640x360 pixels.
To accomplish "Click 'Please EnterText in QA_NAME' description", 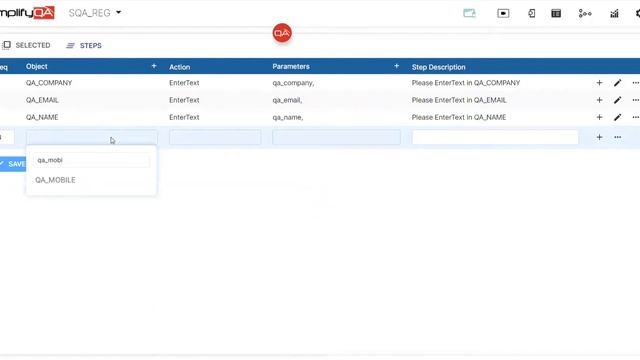I will [459, 117].
